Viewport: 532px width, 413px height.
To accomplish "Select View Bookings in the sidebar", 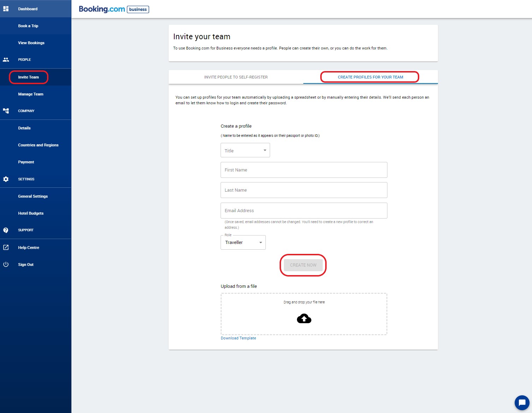I will tap(31, 43).
